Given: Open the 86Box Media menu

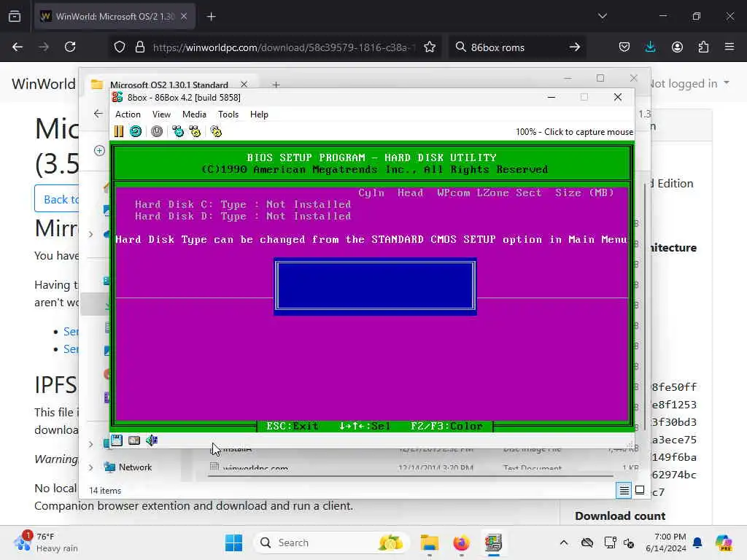Looking at the screenshot, I should (x=194, y=114).
